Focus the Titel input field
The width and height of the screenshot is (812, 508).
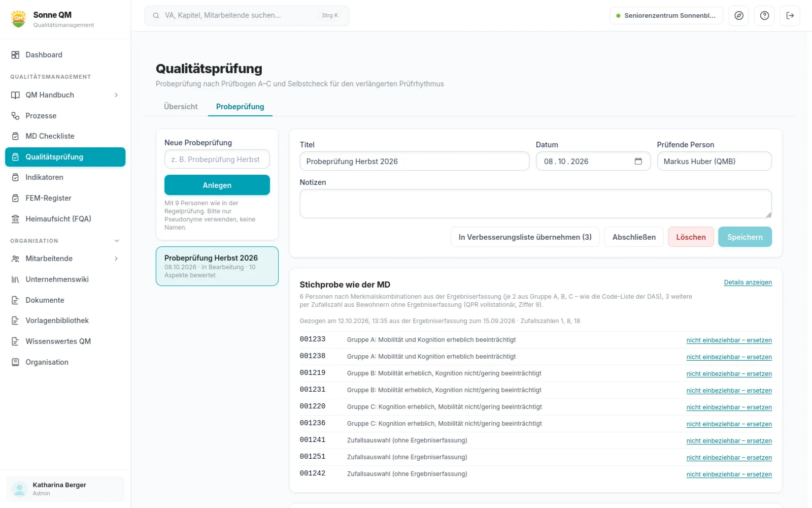(415, 161)
